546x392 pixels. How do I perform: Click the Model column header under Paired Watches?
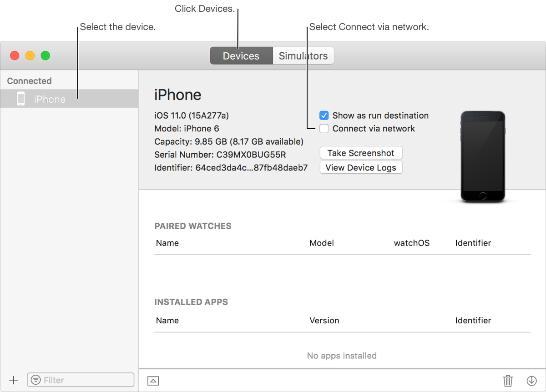pyautogui.click(x=322, y=243)
